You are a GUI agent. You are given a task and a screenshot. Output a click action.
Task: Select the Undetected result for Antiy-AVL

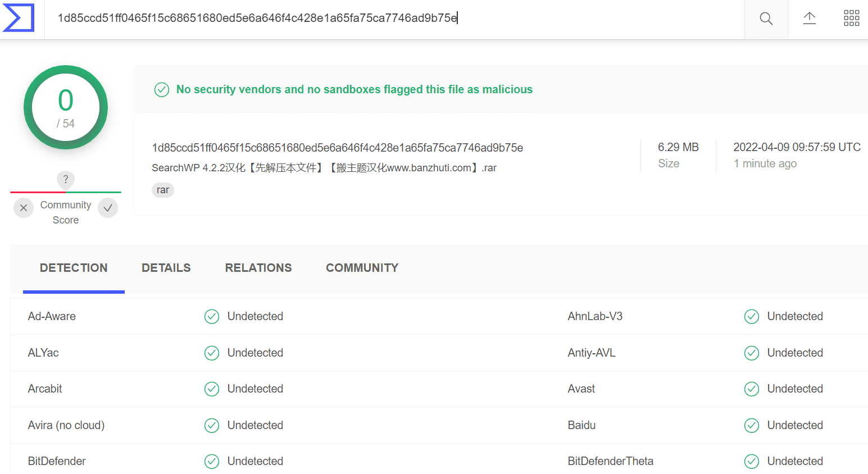point(795,353)
